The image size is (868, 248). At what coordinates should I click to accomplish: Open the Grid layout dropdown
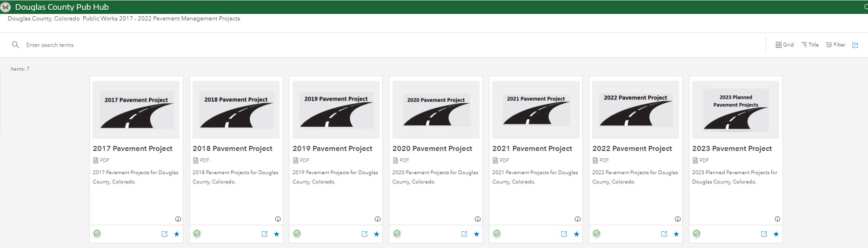click(785, 45)
